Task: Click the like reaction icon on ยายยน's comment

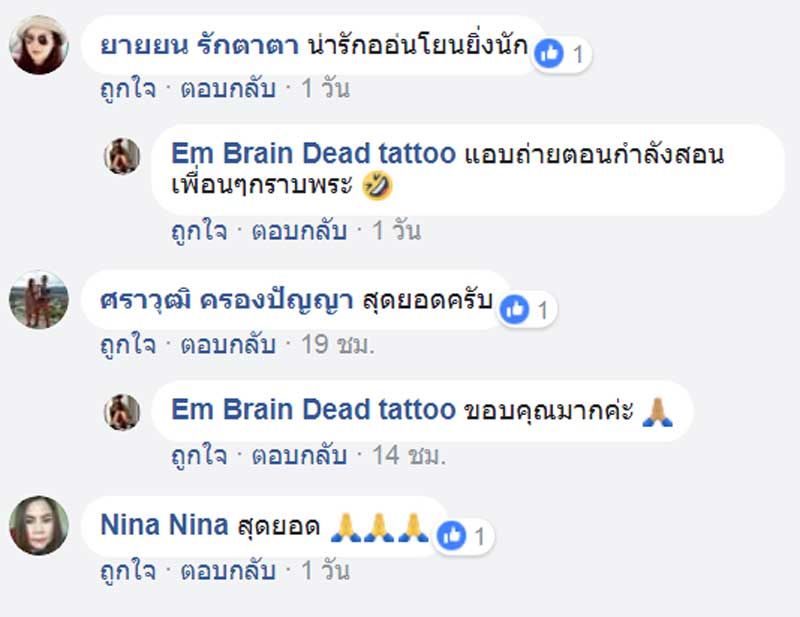Action: (x=549, y=54)
